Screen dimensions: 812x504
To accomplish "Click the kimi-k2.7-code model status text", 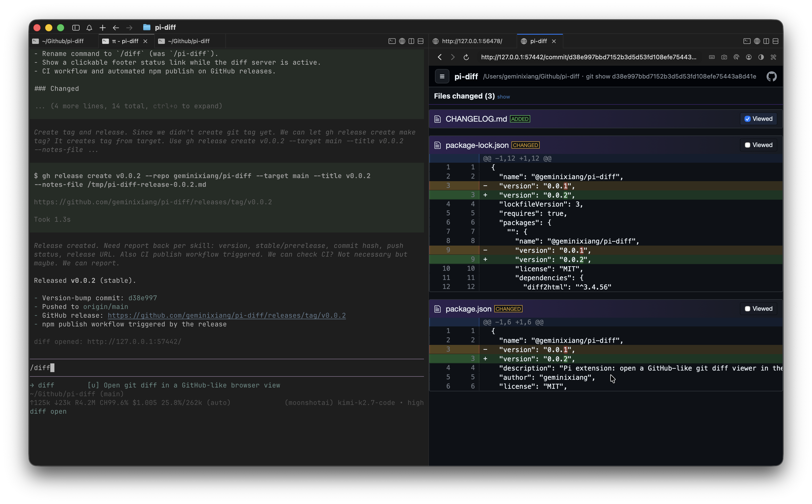I will [366, 403].
